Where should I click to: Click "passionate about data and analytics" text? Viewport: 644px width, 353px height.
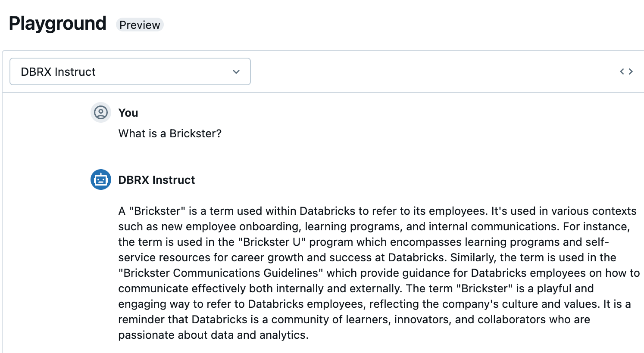[213, 335]
